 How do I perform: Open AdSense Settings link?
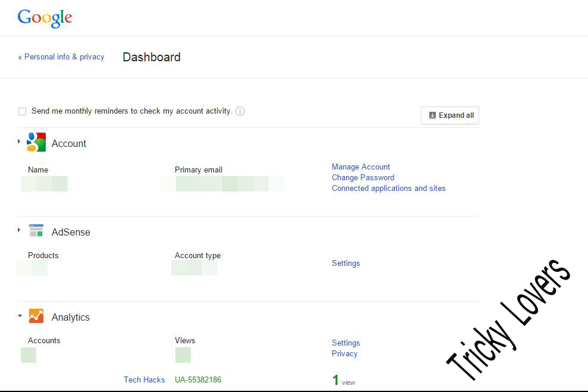tap(346, 264)
